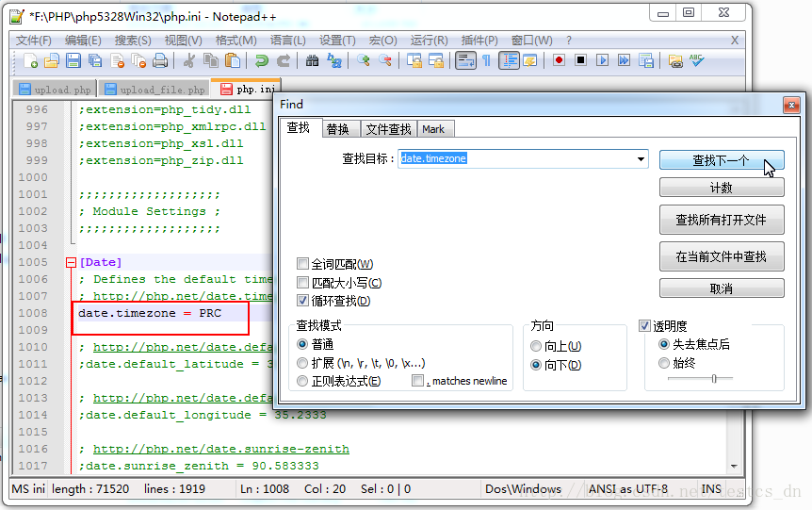Image resolution: width=812 pixels, height=510 pixels.
Task: Open the 格式(M) menu
Action: 236,41
